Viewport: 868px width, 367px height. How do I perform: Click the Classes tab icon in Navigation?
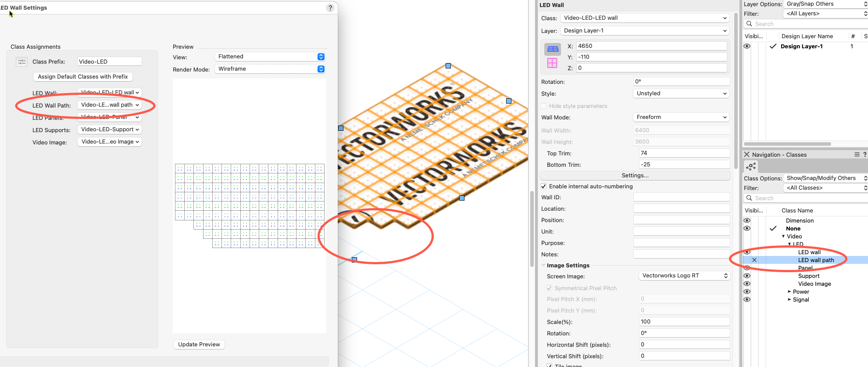click(x=751, y=166)
